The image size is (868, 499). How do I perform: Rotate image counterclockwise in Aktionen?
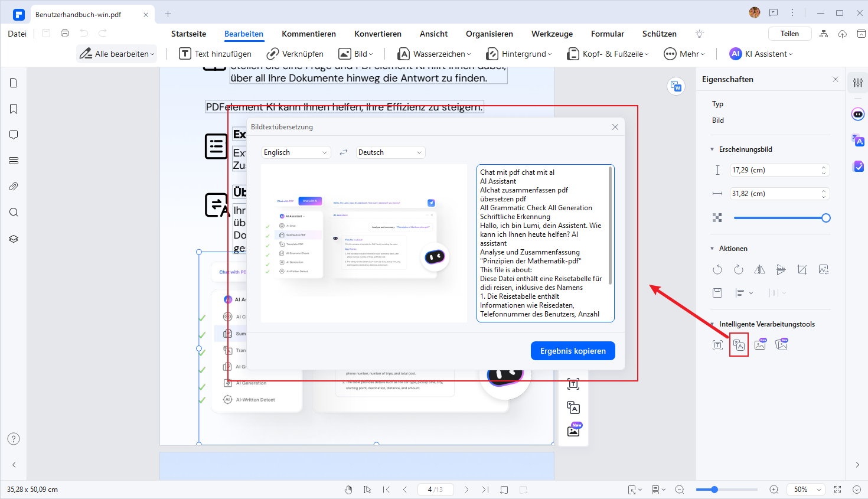[717, 269]
